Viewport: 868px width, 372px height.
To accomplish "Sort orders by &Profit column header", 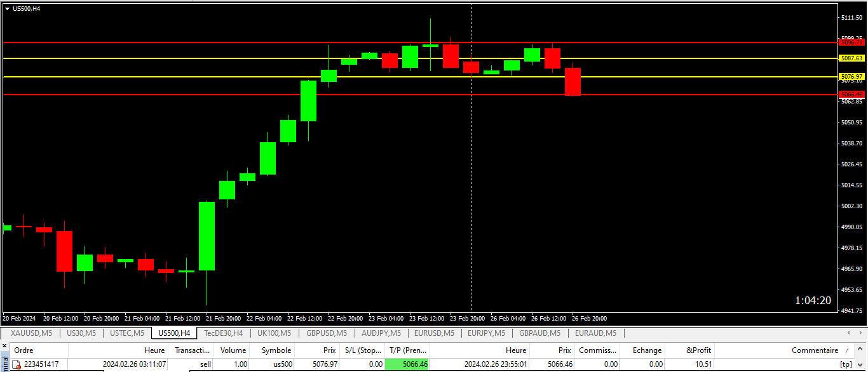I will (698, 350).
